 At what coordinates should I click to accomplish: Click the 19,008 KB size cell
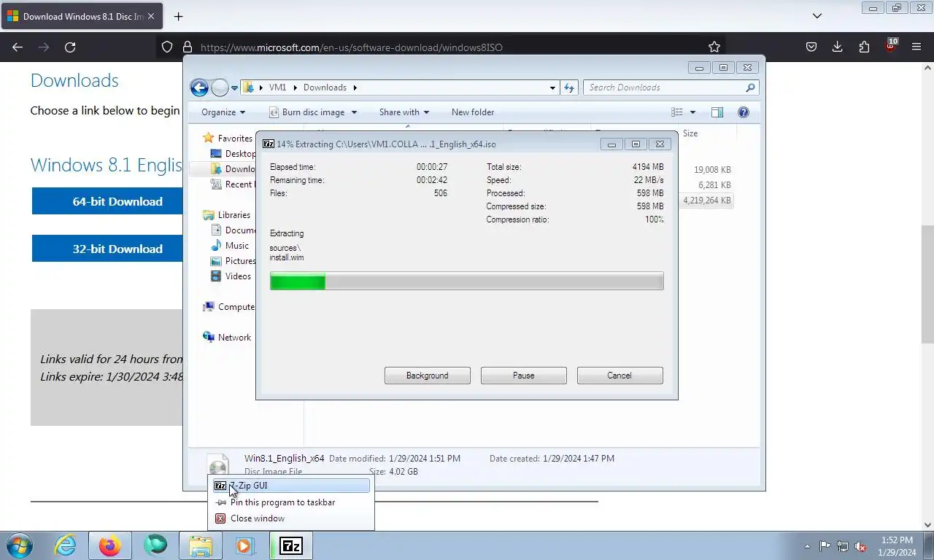pyautogui.click(x=712, y=170)
